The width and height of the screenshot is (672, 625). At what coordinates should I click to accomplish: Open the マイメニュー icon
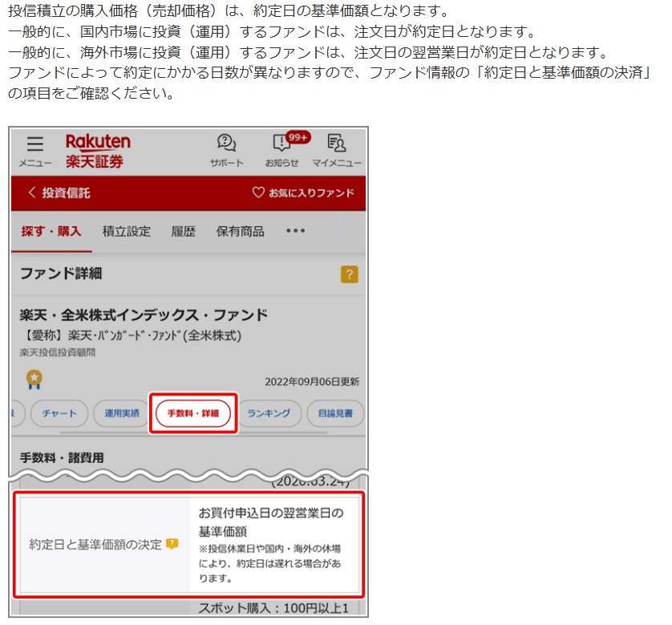336,150
